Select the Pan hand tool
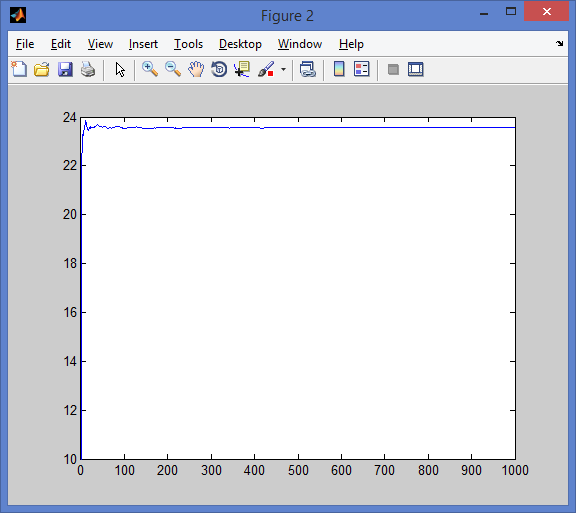 coord(196,69)
